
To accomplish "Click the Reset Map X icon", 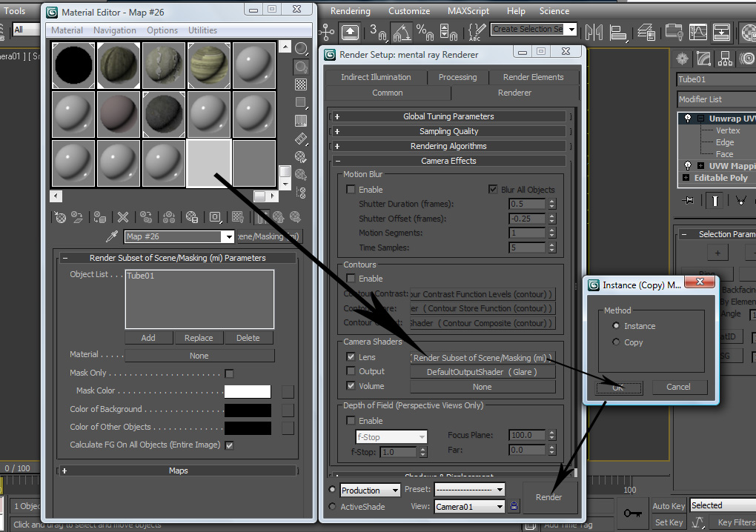I will click(123, 217).
